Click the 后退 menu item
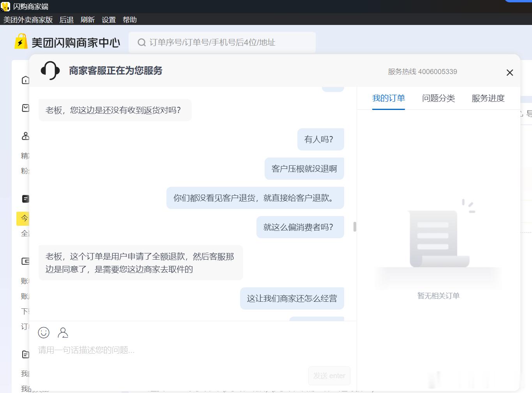The height and width of the screenshot is (393, 532). click(67, 19)
